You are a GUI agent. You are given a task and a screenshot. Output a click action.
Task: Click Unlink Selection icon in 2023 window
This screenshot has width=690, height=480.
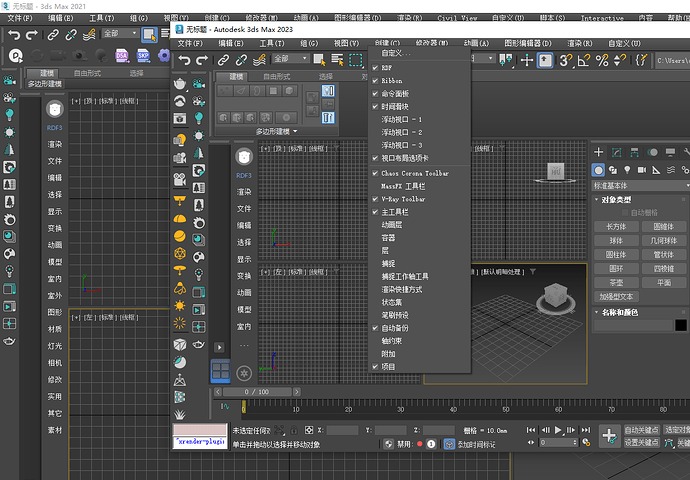241,60
